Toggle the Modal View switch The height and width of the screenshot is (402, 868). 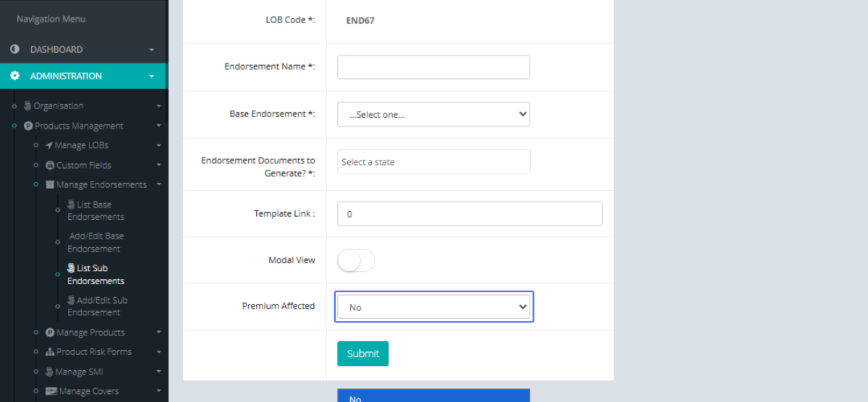pos(356,260)
